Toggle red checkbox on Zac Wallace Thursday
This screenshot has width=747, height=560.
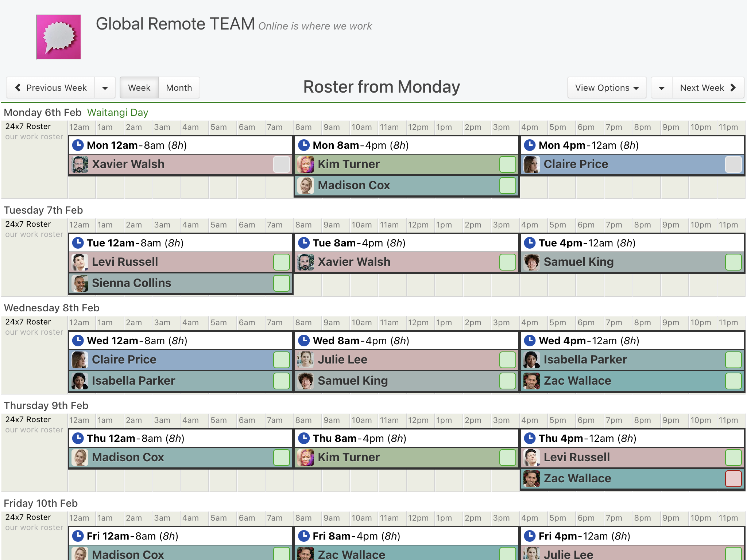[733, 479]
